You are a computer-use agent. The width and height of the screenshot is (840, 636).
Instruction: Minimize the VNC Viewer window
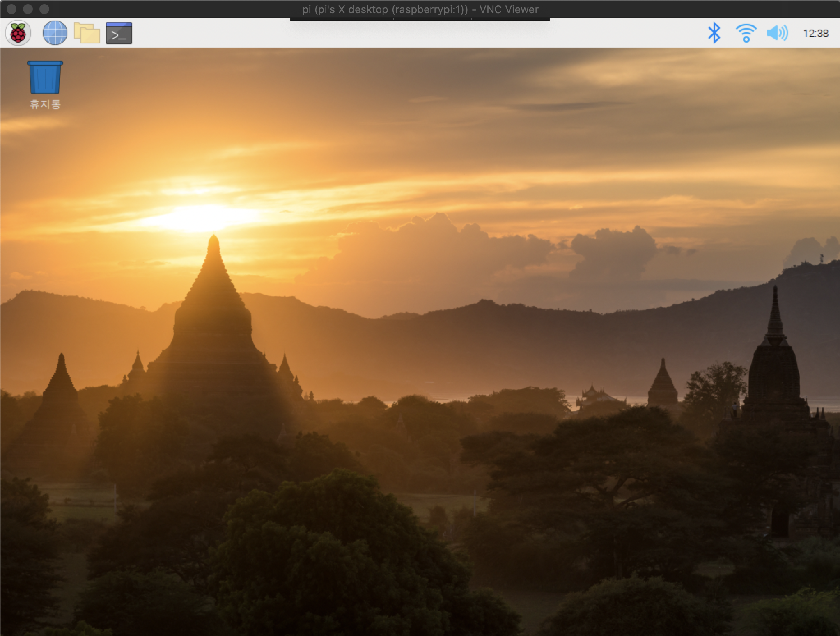pyautogui.click(x=28, y=9)
